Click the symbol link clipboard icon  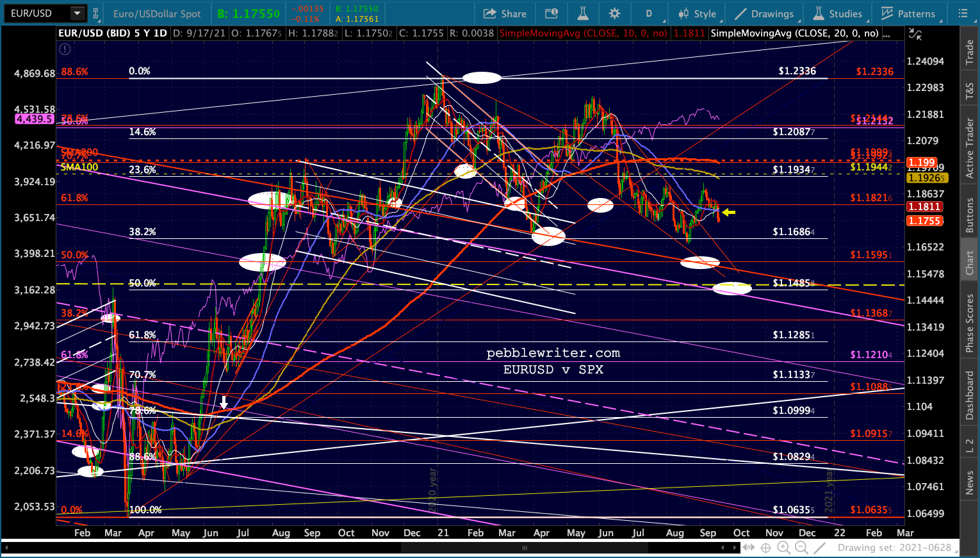(96, 13)
